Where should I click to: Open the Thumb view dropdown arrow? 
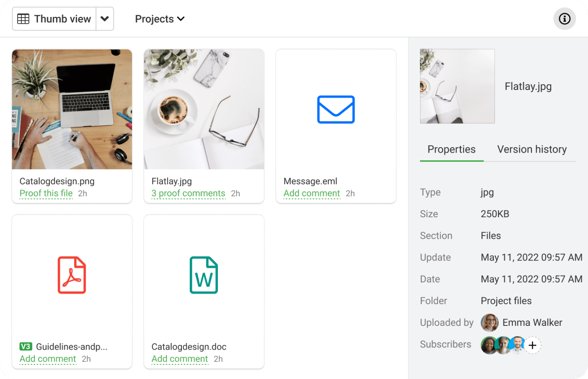pyautogui.click(x=105, y=18)
